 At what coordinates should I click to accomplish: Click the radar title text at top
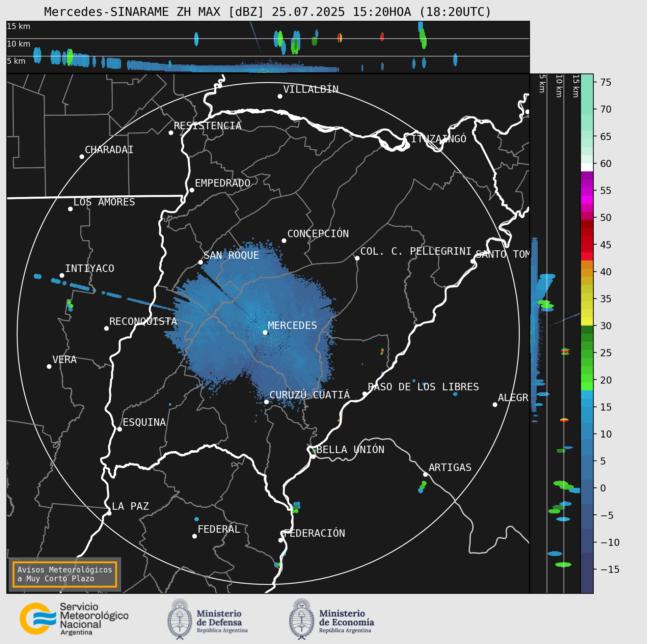(267, 12)
